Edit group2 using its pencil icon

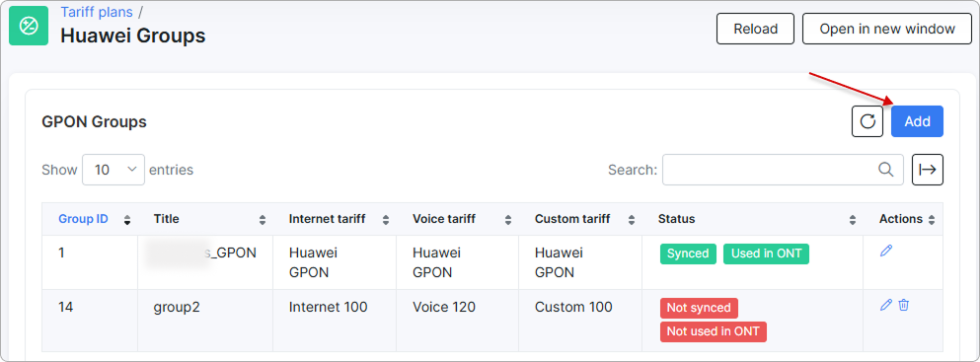click(885, 305)
